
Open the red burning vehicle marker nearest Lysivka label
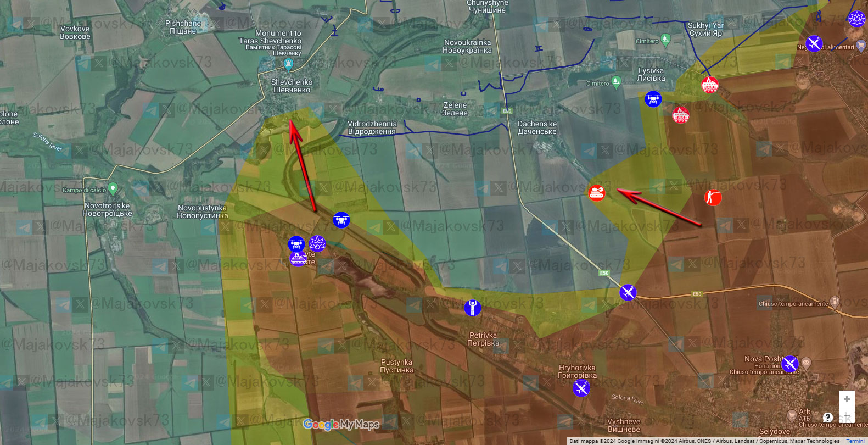point(710,85)
